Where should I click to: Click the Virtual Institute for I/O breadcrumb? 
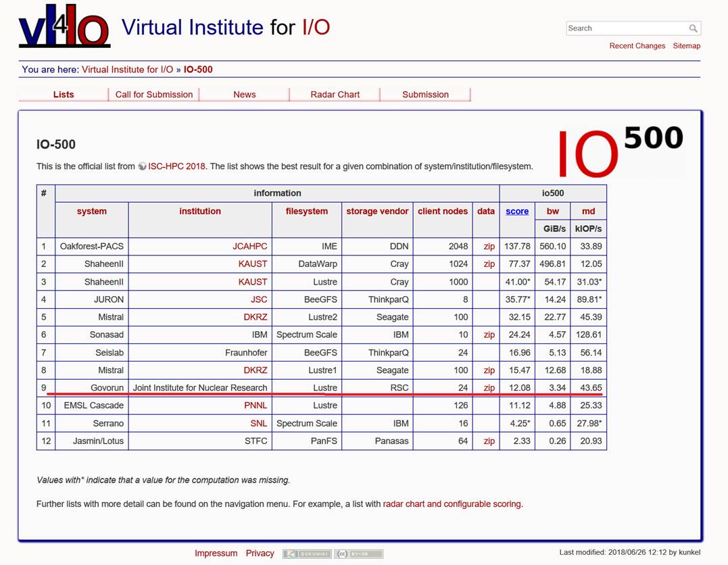pyautogui.click(x=128, y=70)
